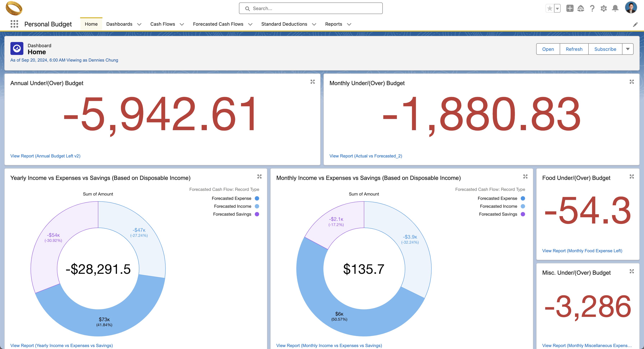View Report Annual Budget Left v2
644x349 pixels.
[45, 156]
